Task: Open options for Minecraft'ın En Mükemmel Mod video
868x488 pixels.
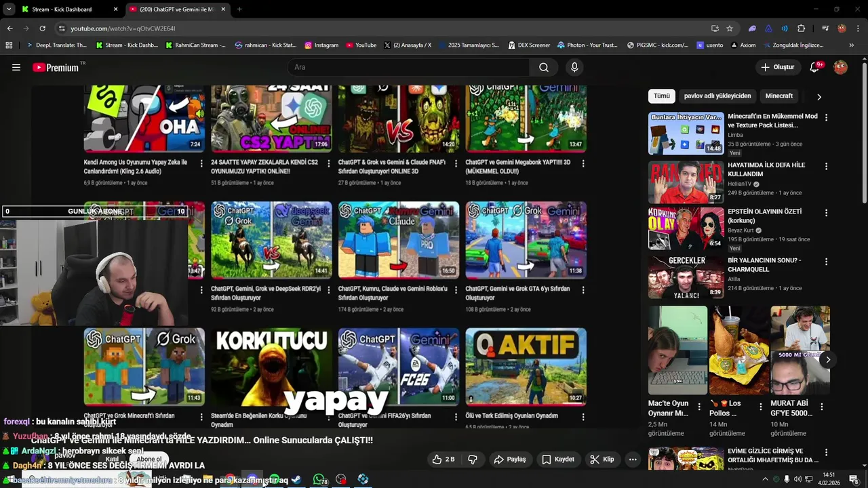Action: (826, 117)
